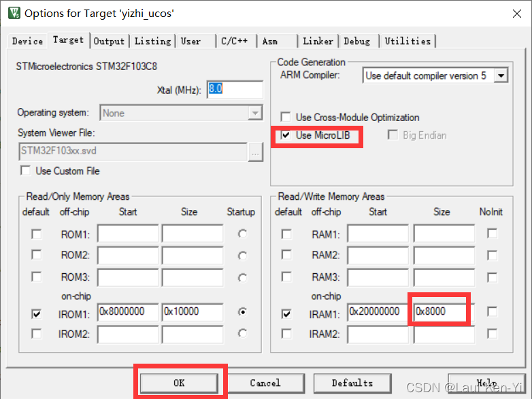Check the RAM2 default checkbox

[286, 255]
